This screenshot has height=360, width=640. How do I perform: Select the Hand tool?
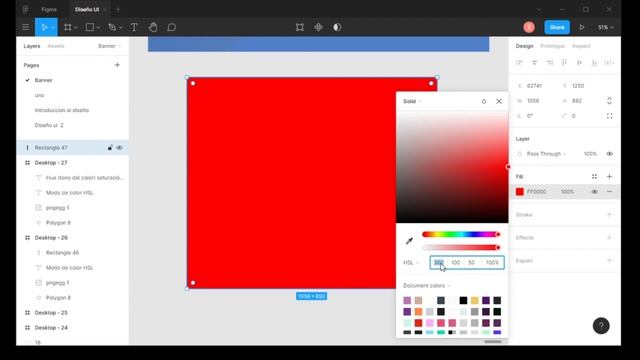tap(153, 27)
